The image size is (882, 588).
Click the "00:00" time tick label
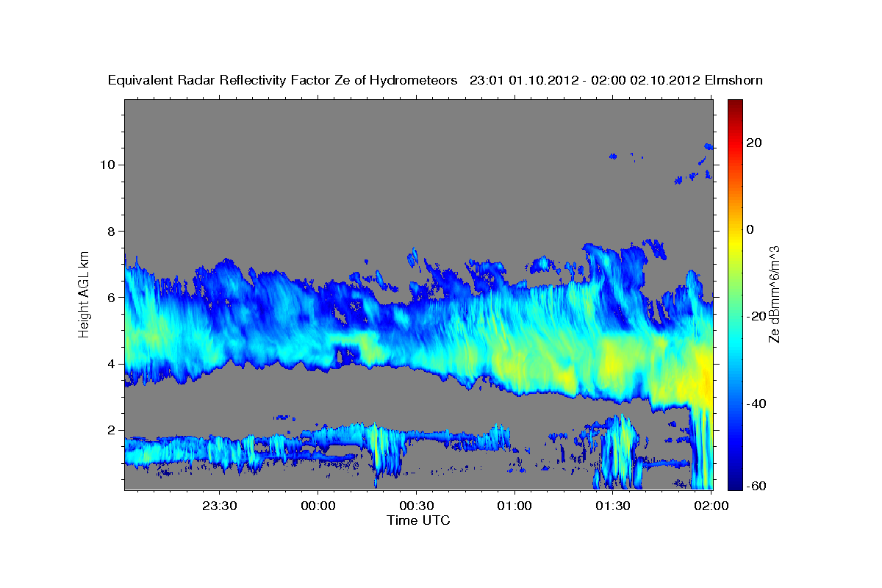(x=318, y=506)
